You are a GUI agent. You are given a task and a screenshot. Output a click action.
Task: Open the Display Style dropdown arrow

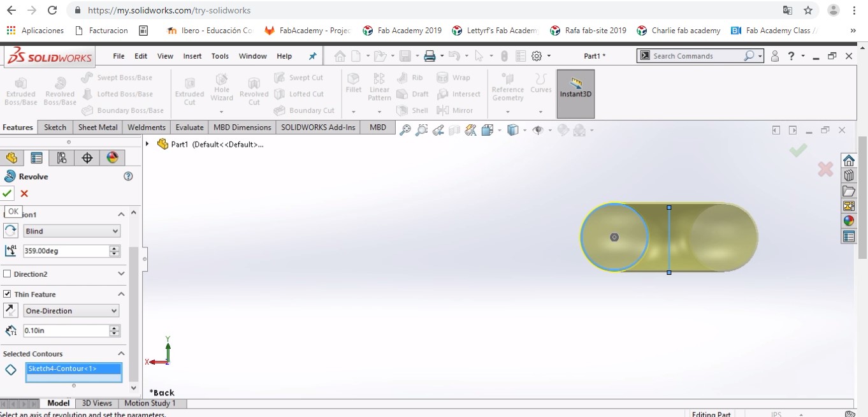524,130
